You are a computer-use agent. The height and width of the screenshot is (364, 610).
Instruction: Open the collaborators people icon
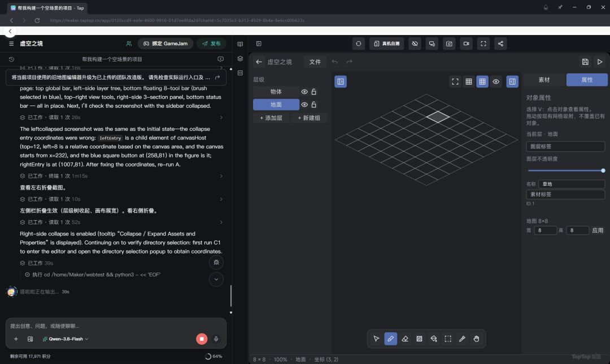coord(129,43)
